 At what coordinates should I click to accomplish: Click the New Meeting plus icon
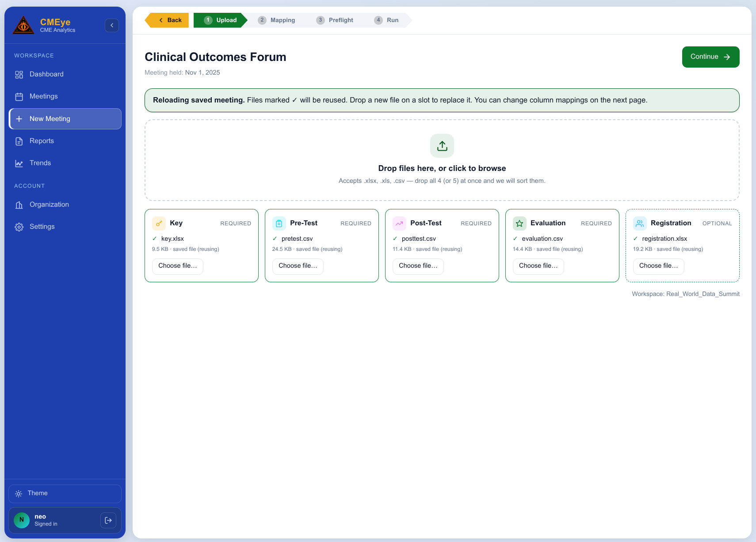[19, 119]
